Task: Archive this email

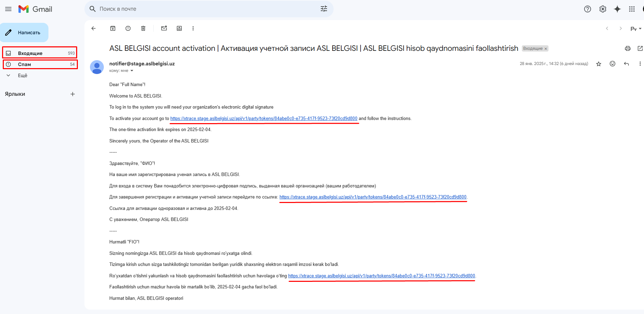Action: point(113,28)
